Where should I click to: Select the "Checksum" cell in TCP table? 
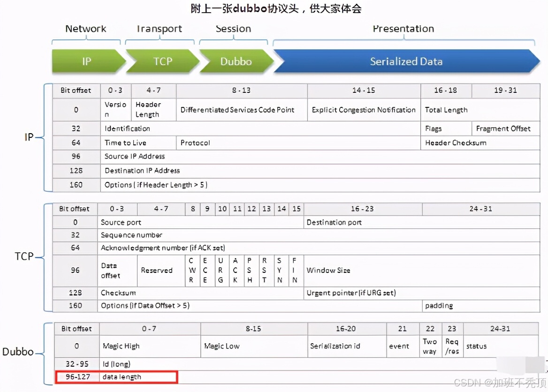click(x=201, y=293)
